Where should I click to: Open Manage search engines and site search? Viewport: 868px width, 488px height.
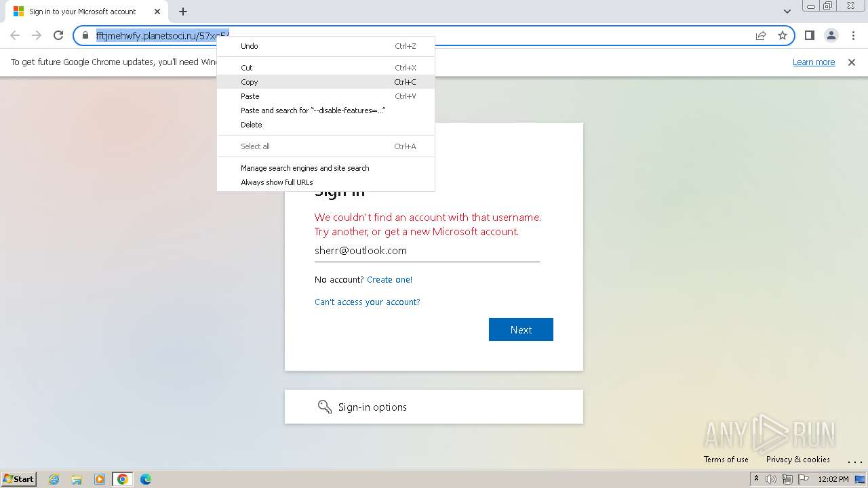[x=325, y=168]
